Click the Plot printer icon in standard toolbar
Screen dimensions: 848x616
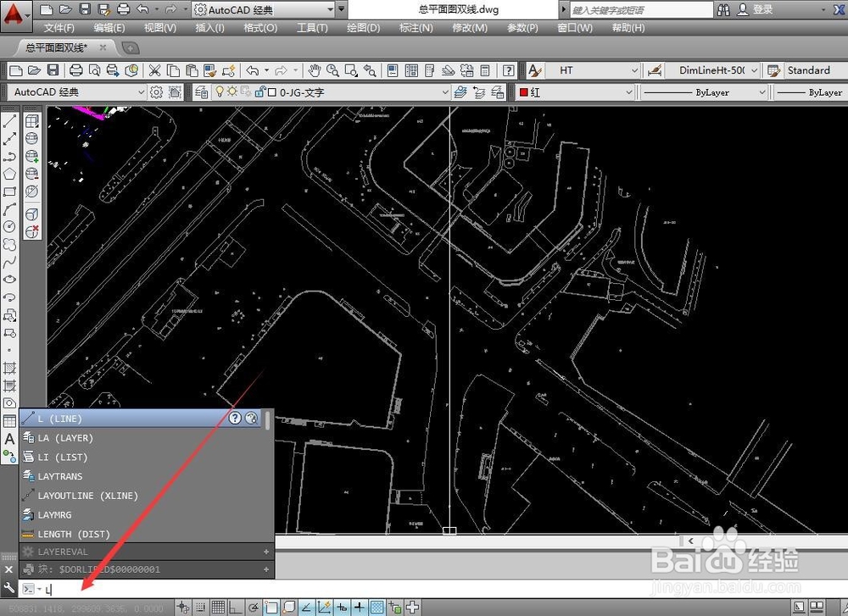tap(76, 70)
